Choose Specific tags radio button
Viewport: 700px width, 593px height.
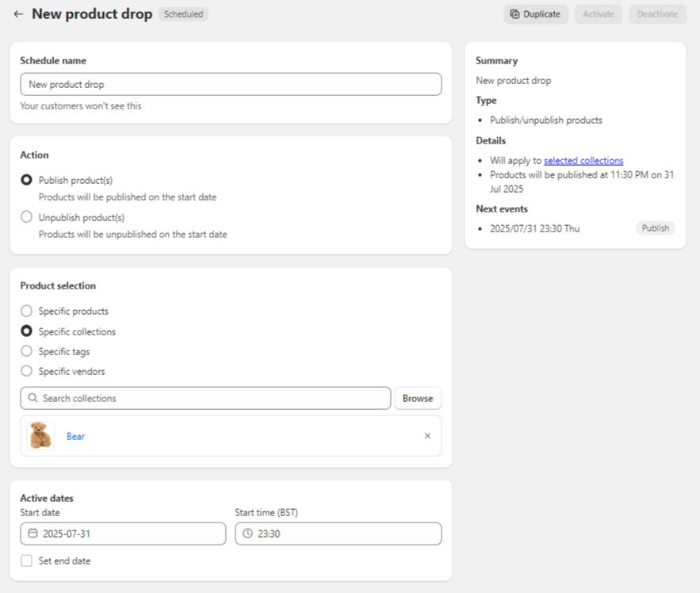[27, 351]
